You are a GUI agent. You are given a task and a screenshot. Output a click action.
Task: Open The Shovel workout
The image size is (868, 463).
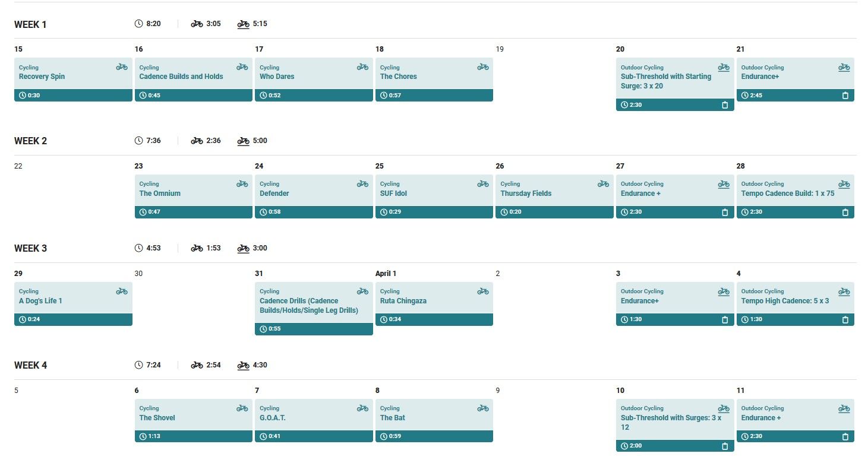(157, 418)
